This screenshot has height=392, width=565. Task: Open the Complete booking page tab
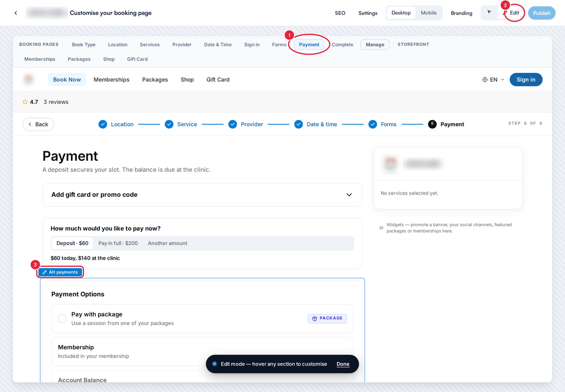click(342, 45)
